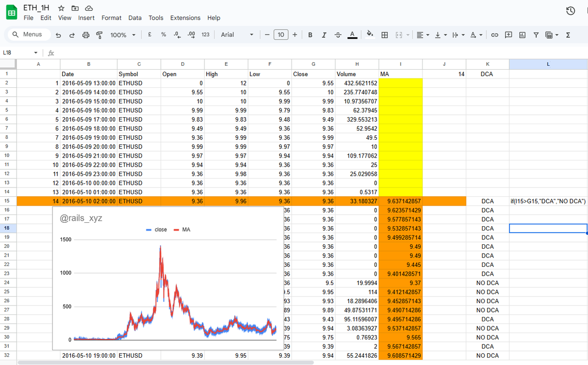588x365 pixels.
Task: Format as percent icon
Action: tap(163, 34)
